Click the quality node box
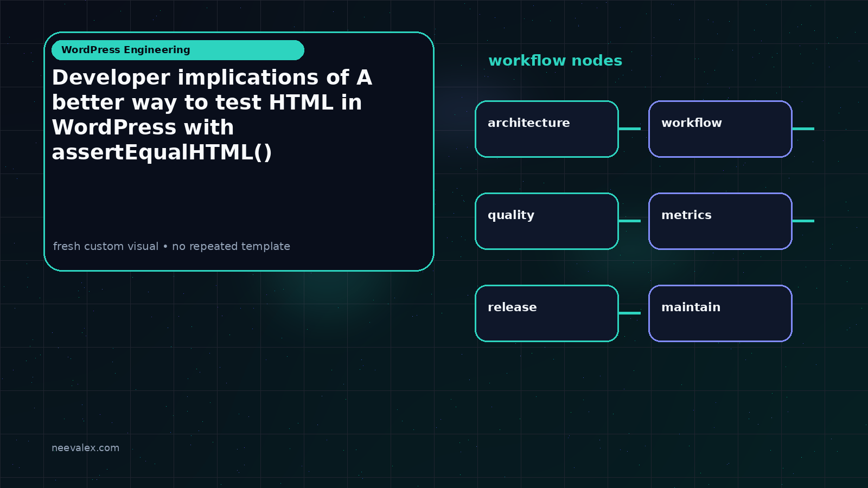The height and width of the screenshot is (488, 868). 547,221
